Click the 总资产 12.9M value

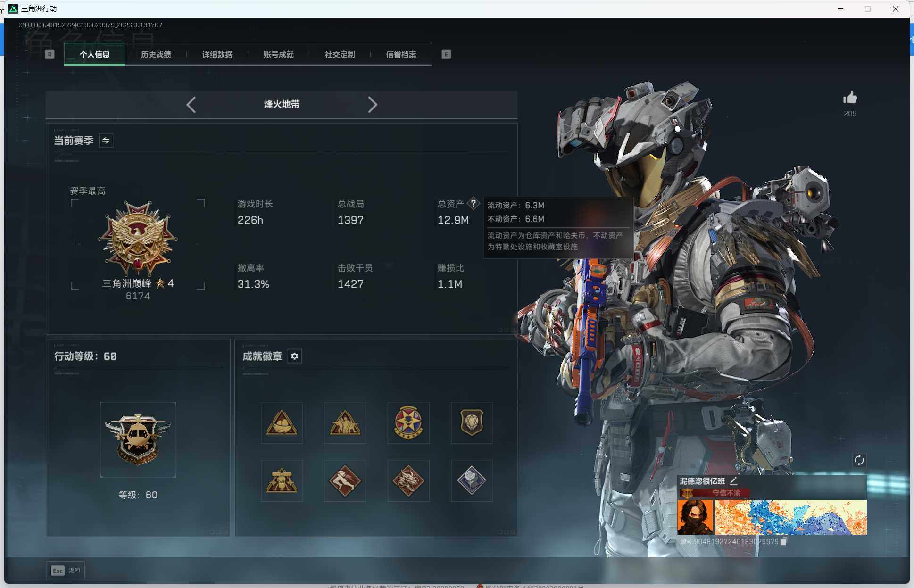453,220
